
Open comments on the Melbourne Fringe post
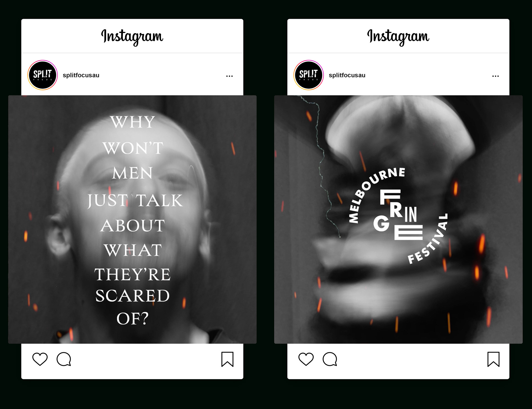pos(330,359)
